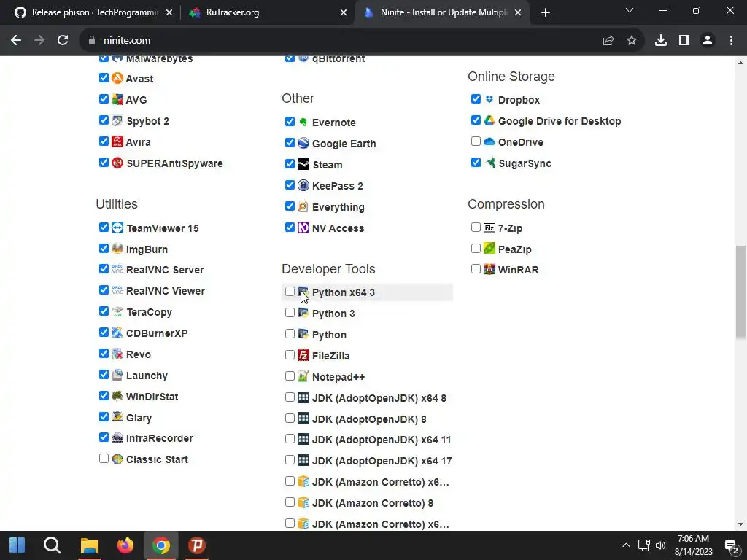747x560 pixels.
Task: Open the volume control in tray
Action: click(x=661, y=545)
